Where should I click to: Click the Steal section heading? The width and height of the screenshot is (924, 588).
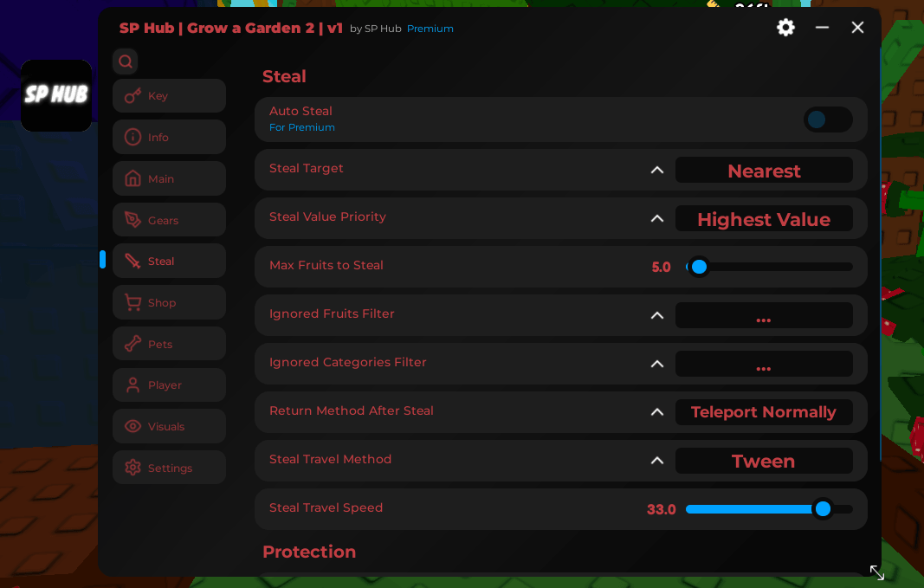click(284, 76)
